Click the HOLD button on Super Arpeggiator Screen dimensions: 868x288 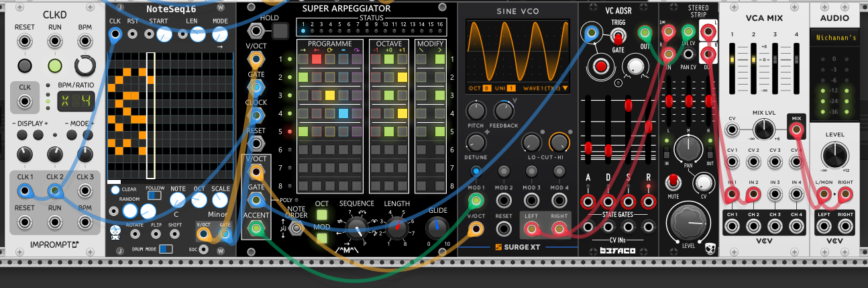(x=280, y=30)
